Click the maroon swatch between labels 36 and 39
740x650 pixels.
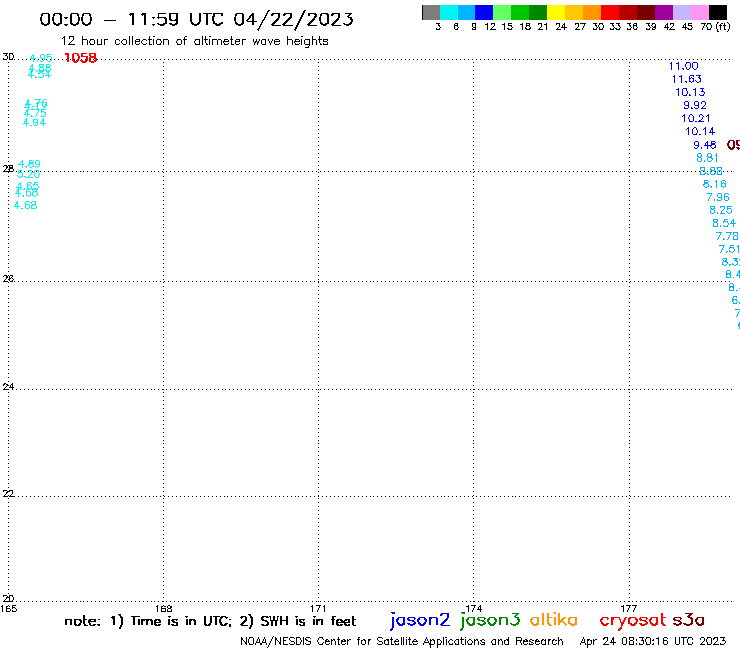coord(646,12)
